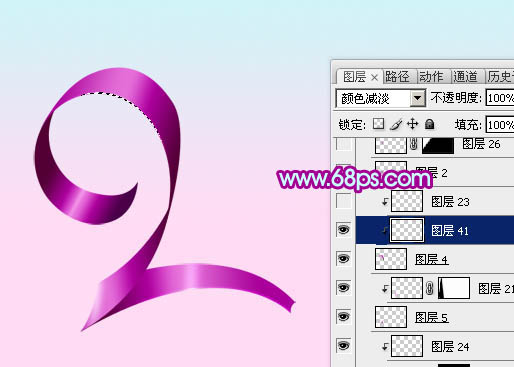Hide layer 图层 4 via eye icon
The width and height of the screenshot is (514, 367).
click(344, 259)
